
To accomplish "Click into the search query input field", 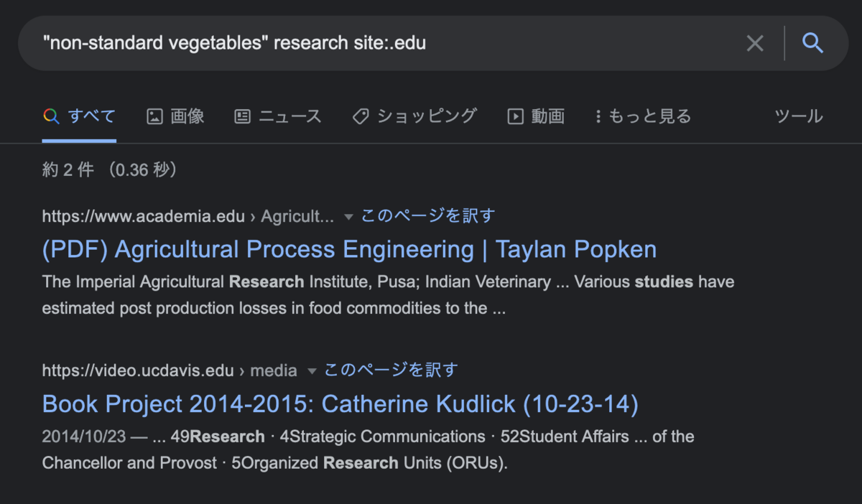I will coord(359,44).
